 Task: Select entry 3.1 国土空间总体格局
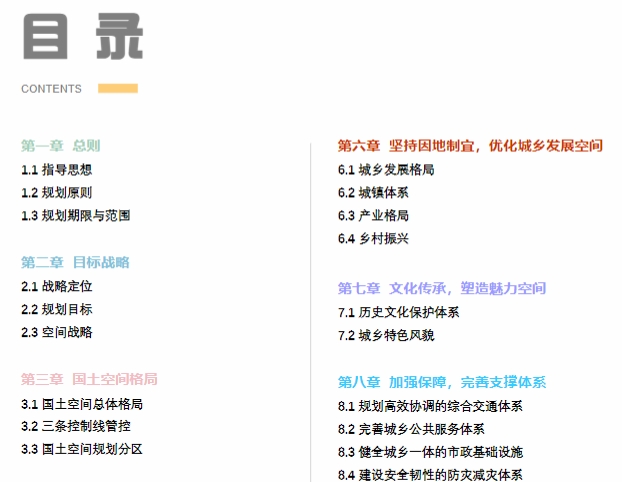[82, 404]
